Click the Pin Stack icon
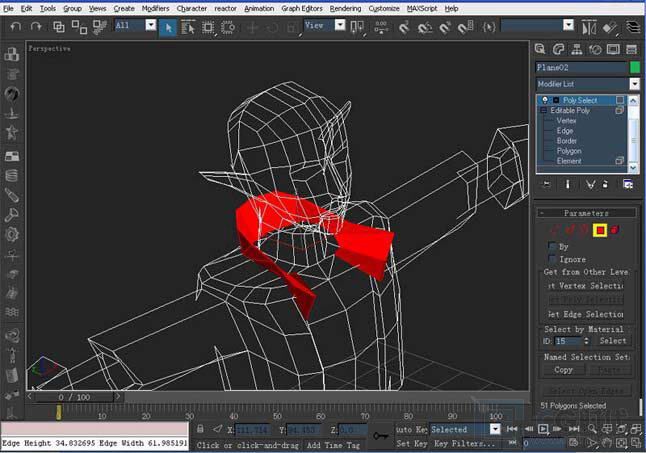 [x=547, y=184]
